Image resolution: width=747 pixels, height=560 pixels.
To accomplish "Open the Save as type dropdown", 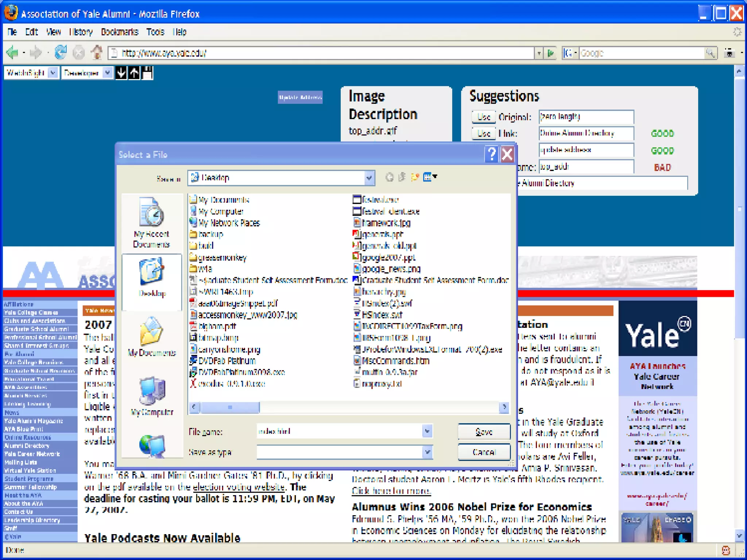I will point(427,452).
